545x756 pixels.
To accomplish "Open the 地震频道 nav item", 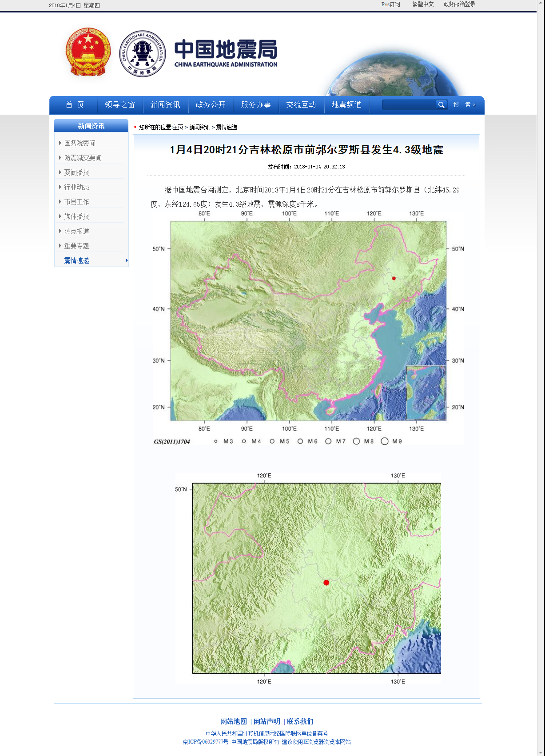I will (346, 105).
